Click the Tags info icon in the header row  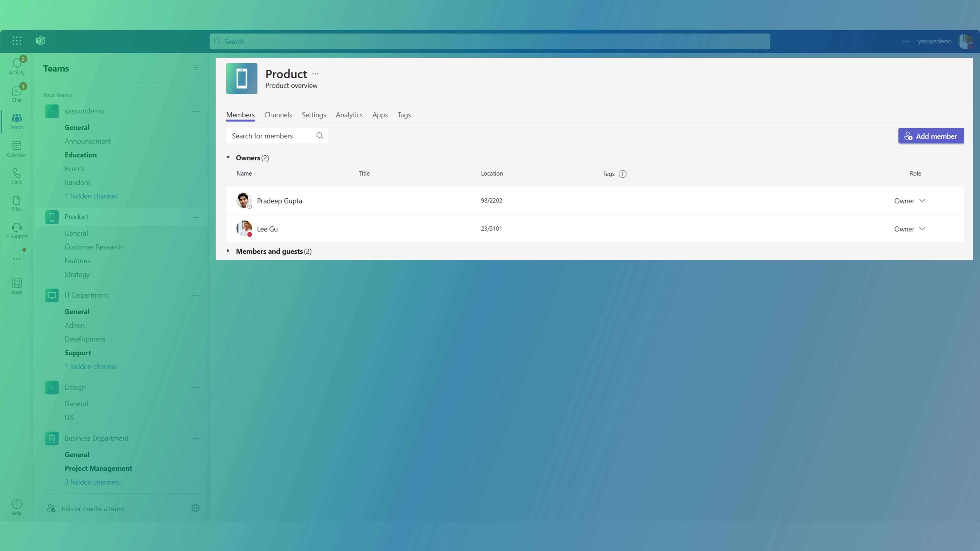click(x=622, y=174)
